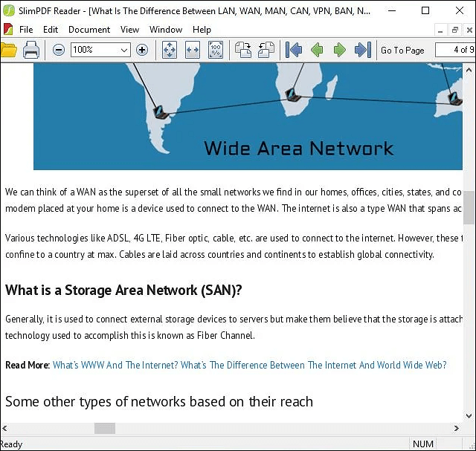Restore down the inner document window
The height and width of the screenshot is (451, 476).
point(454,30)
